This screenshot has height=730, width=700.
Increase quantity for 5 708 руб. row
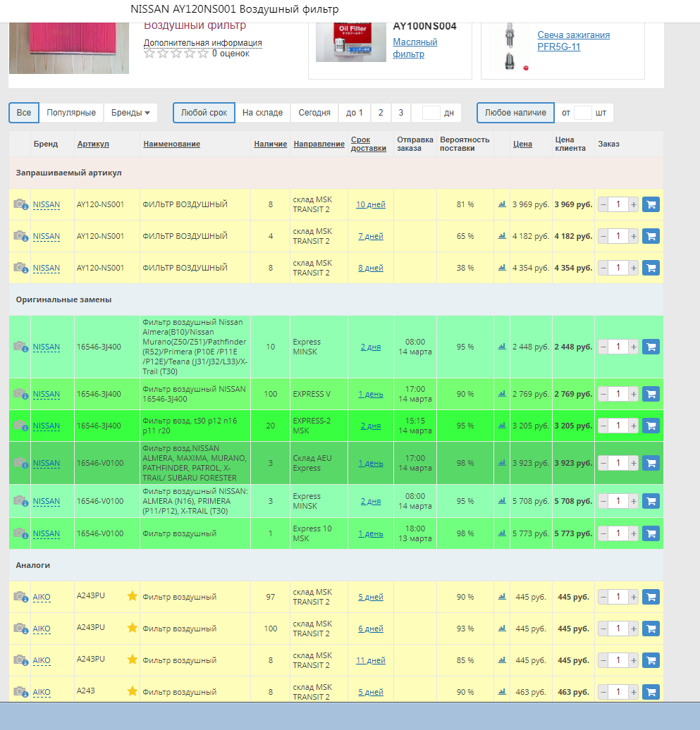tap(634, 501)
